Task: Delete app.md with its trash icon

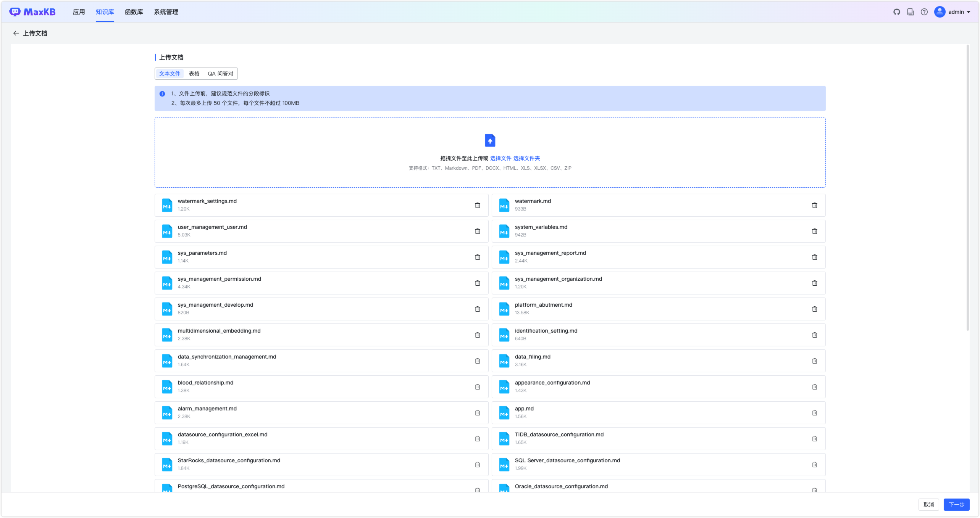Action: pos(814,413)
